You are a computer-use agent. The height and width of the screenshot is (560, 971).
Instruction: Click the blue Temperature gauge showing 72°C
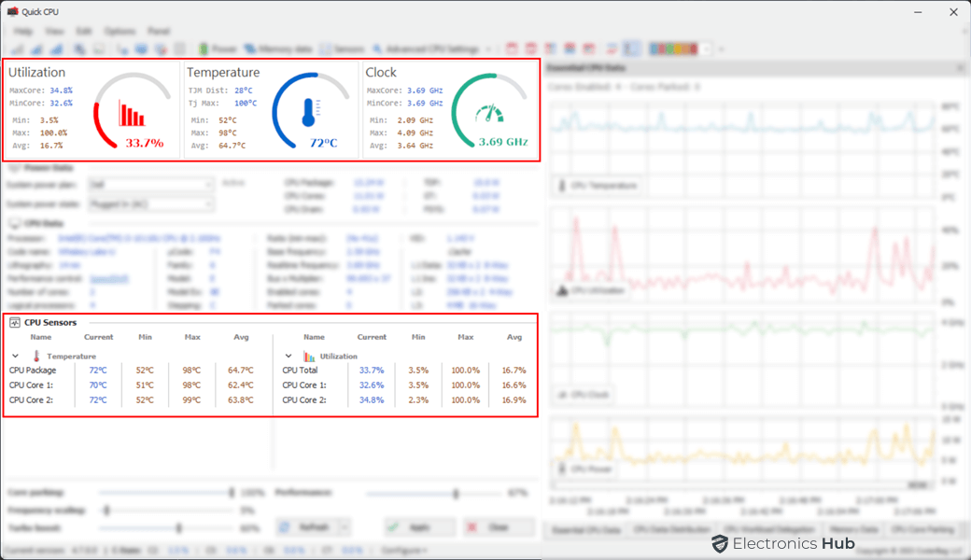point(310,112)
